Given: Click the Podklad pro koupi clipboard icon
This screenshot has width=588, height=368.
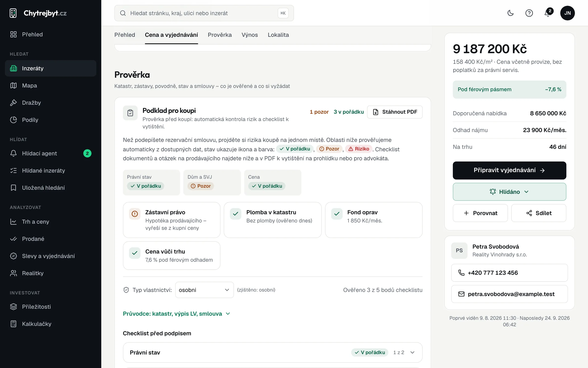Looking at the screenshot, I should pos(130,113).
